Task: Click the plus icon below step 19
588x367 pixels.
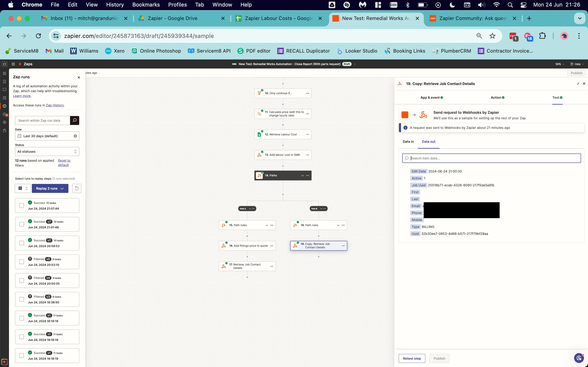Action: pyautogui.click(x=318, y=256)
